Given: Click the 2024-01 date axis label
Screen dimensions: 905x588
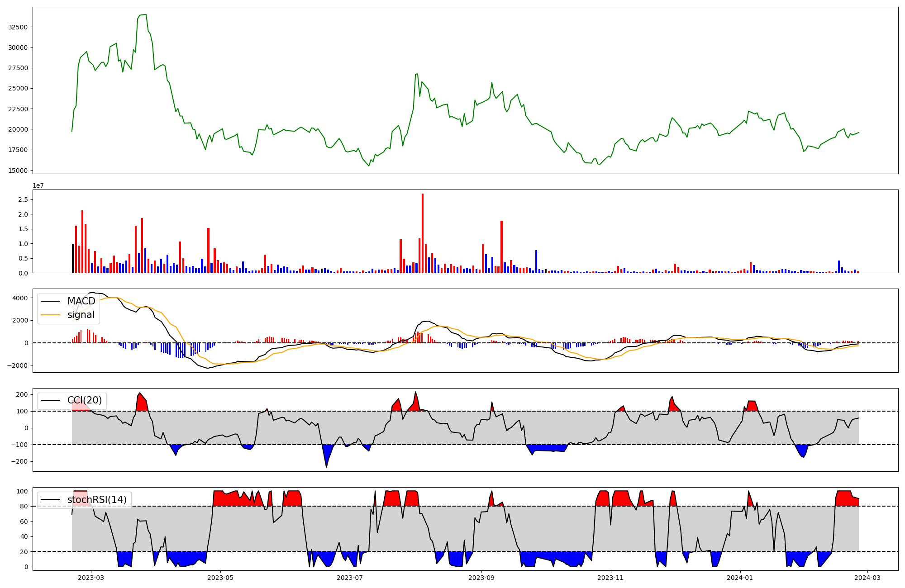Looking at the screenshot, I should coord(740,578).
